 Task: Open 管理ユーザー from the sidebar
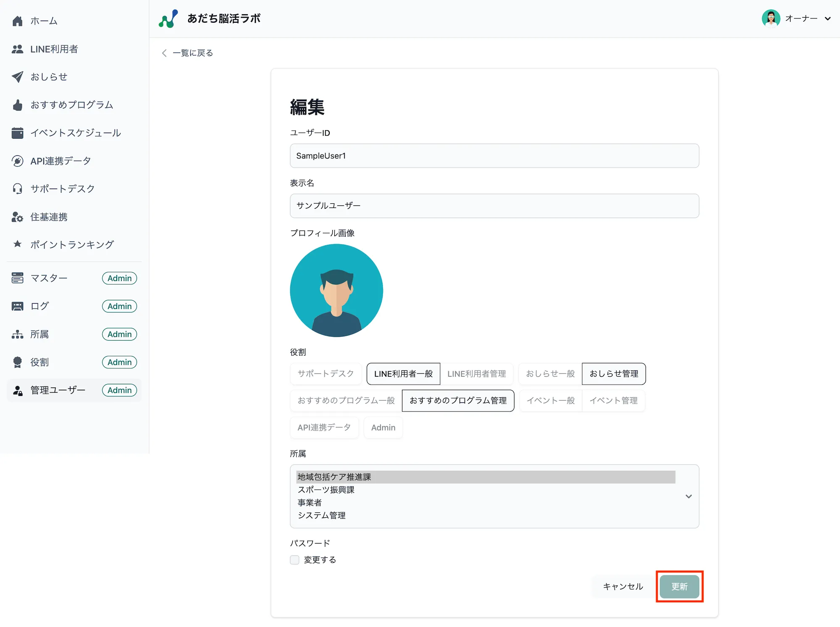pos(58,390)
